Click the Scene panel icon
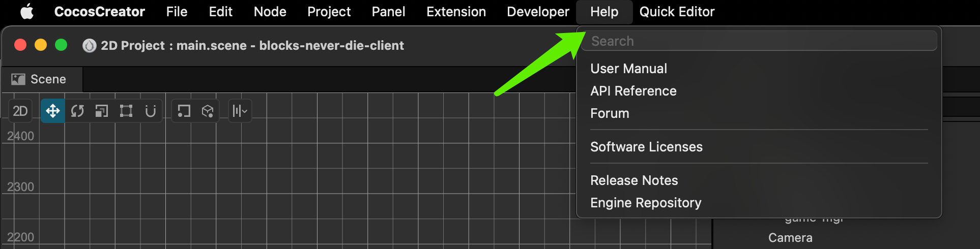 (18, 79)
